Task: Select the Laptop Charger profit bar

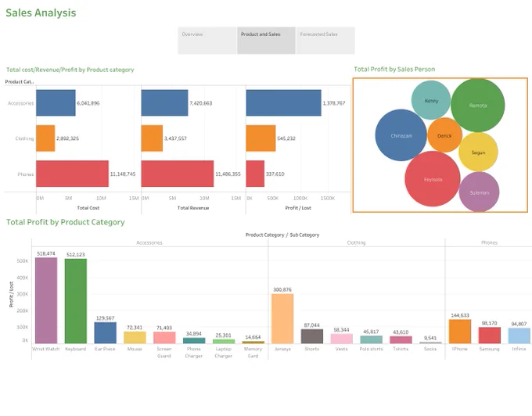Action: pyautogui.click(x=224, y=342)
